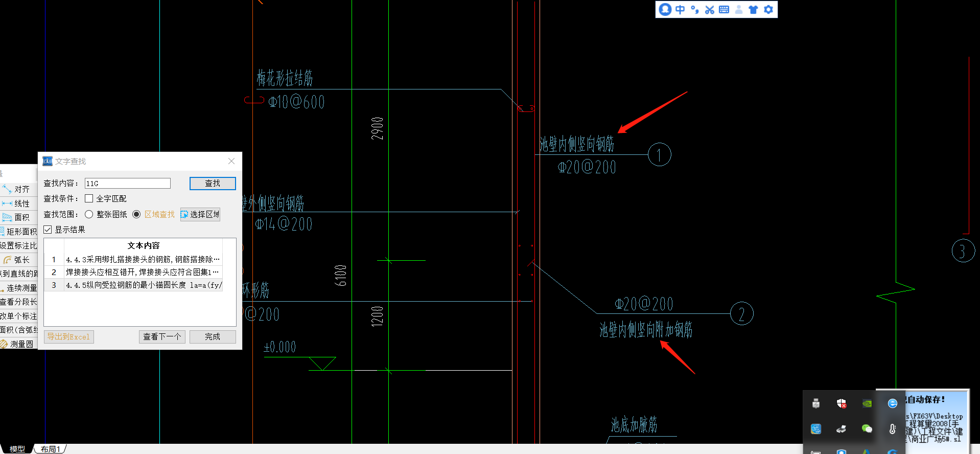Open the soft keyboard icon in IME bar
Image resolution: width=980 pixels, height=454 pixels.
coord(724,9)
